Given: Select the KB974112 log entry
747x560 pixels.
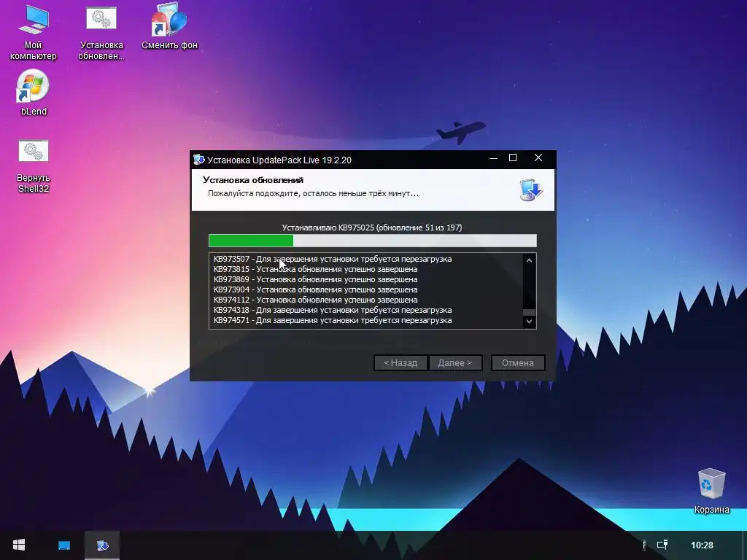Looking at the screenshot, I should tap(315, 300).
